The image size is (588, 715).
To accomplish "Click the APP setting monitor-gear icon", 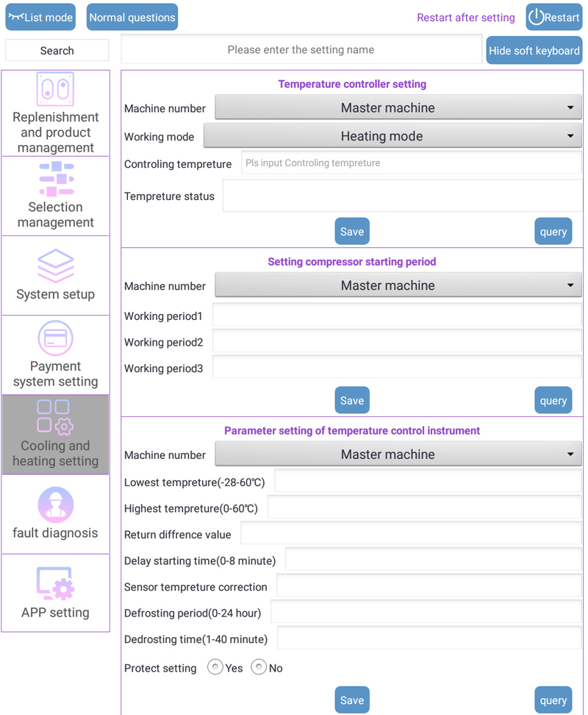I will pyautogui.click(x=56, y=583).
